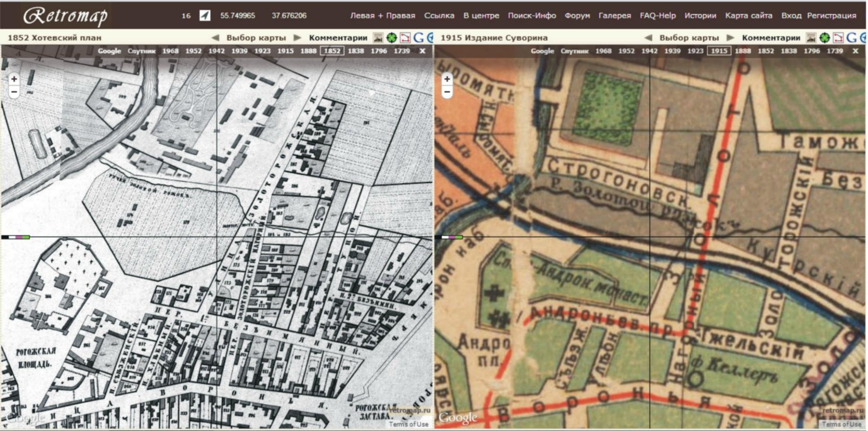Click the green crosshair target in the left map toolbar
This screenshot has width=868, height=431.
pyautogui.click(x=392, y=38)
